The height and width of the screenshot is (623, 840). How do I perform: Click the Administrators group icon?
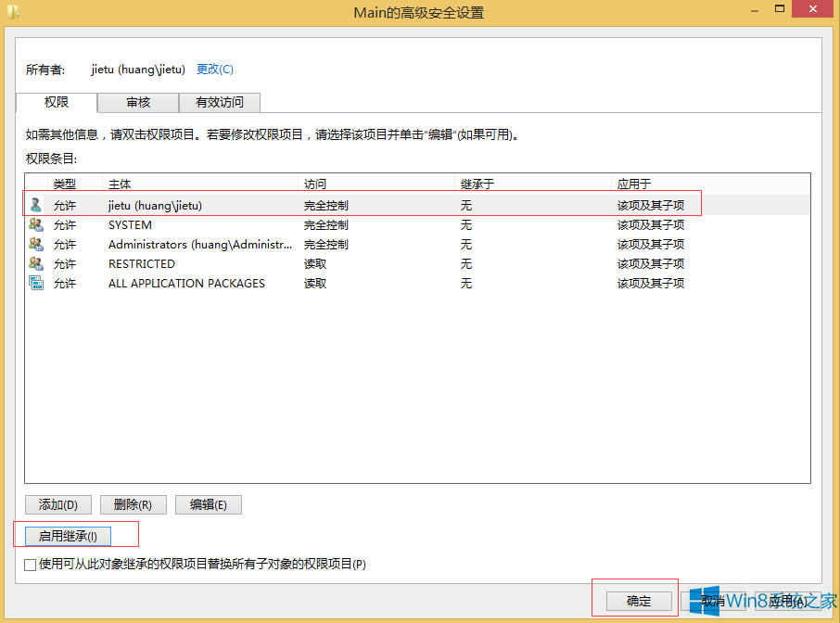pos(34,244)
